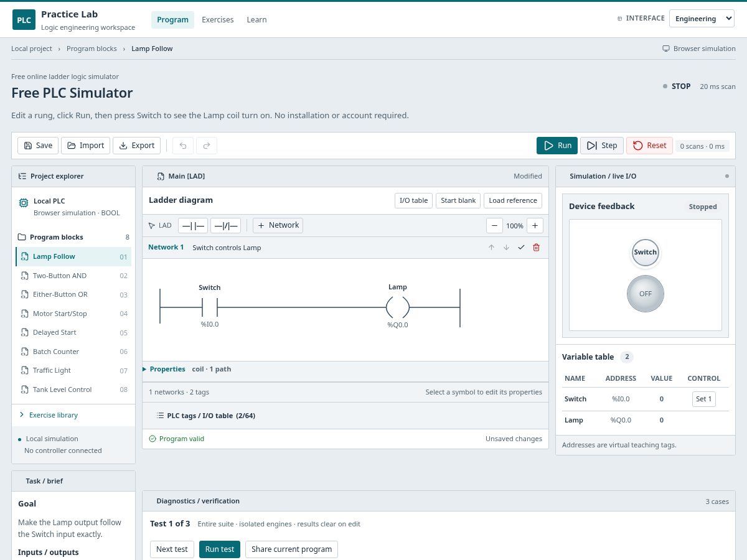This screenshot has width=747, height=560.
Task: Run the simulation
Action: 557,146
